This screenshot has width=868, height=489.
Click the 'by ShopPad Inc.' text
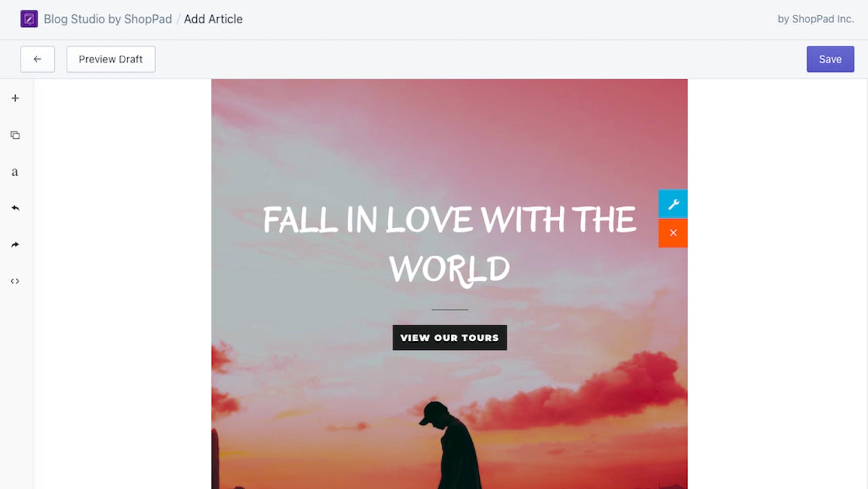click(815, 19)
